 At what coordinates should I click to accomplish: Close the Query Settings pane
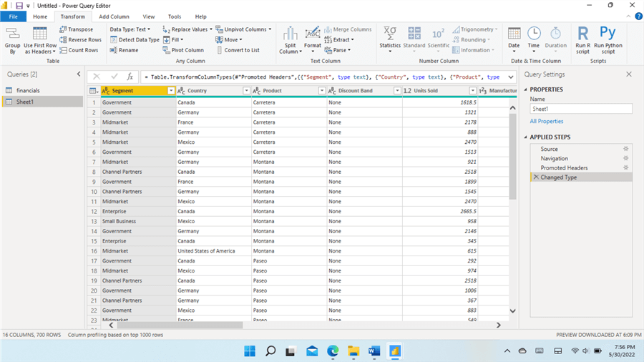pyautogui.click(x=629, y=74)
